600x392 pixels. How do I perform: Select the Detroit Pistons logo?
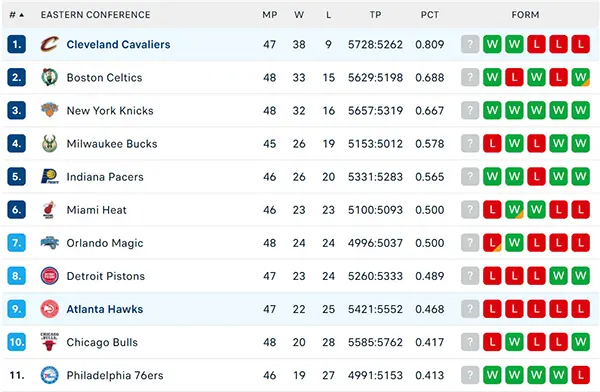click(x=50, y=276)
